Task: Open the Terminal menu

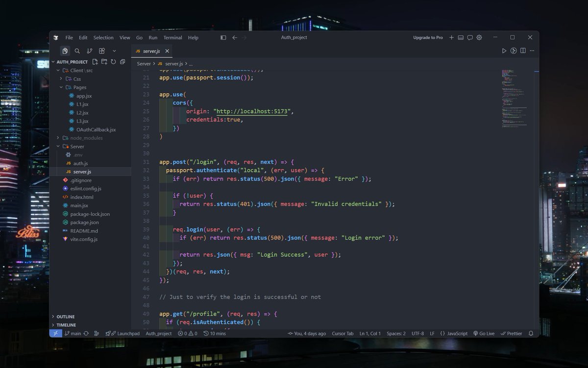Action: point(172,38)
